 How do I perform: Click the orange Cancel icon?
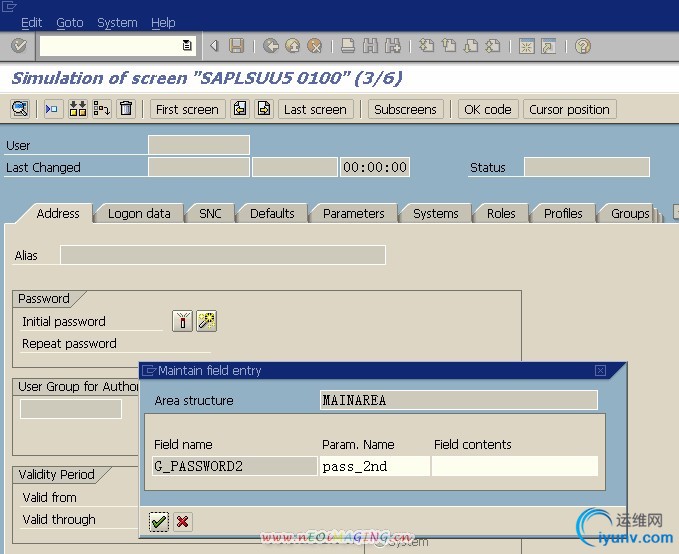(x=314, y=45)
